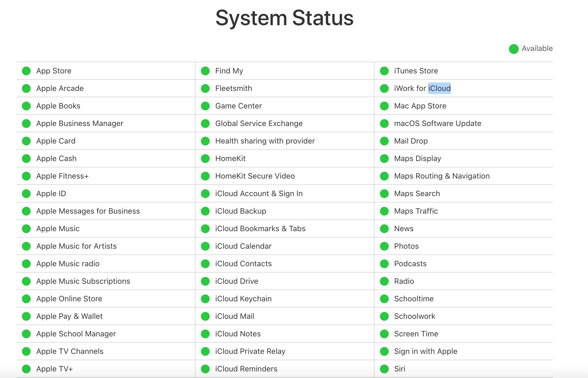This screenshot has height=378, width=588.
Task: Click the Schoolwork entry
Action: click(x=415, y=316)
